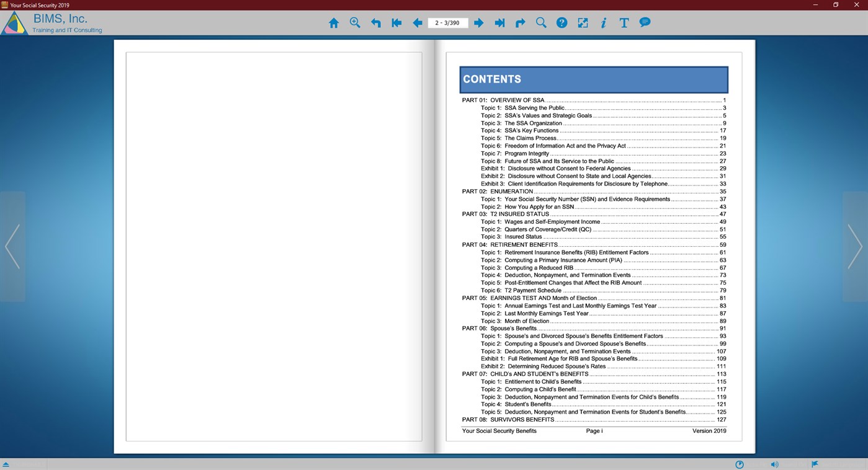Open Topic 5: The Claims Process entry
This screenshot has height=470, width=868.
pyautogui.click(x=603, y=138)
